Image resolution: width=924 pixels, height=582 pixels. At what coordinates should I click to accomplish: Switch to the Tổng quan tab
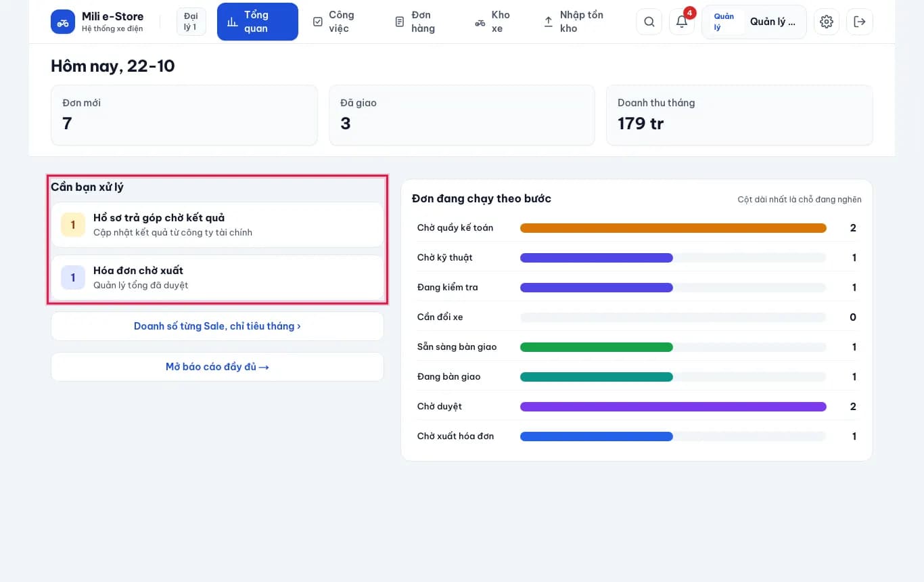pos(258,22)
